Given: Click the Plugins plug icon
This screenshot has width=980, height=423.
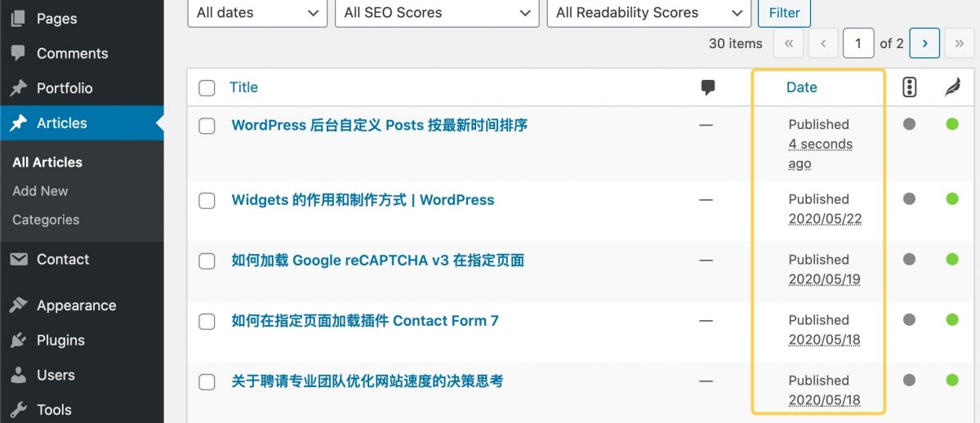Looking at the screenshot, I should [18, 341].
